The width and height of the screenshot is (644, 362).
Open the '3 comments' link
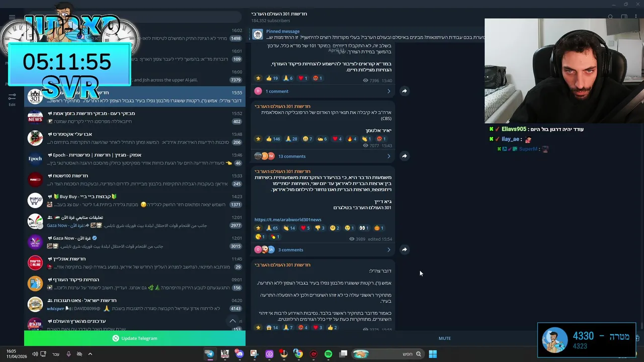tap(290, 250)
